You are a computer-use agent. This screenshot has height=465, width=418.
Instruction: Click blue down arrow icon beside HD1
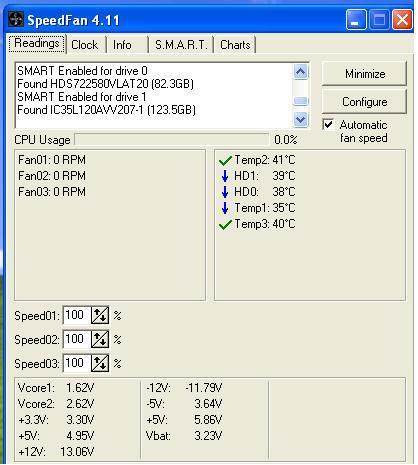[x=225, y=176]
